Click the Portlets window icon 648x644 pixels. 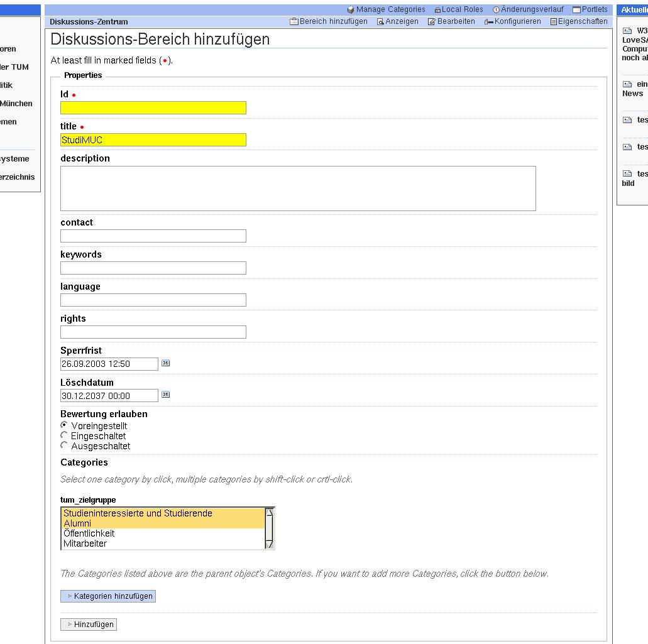click(576, 10)
